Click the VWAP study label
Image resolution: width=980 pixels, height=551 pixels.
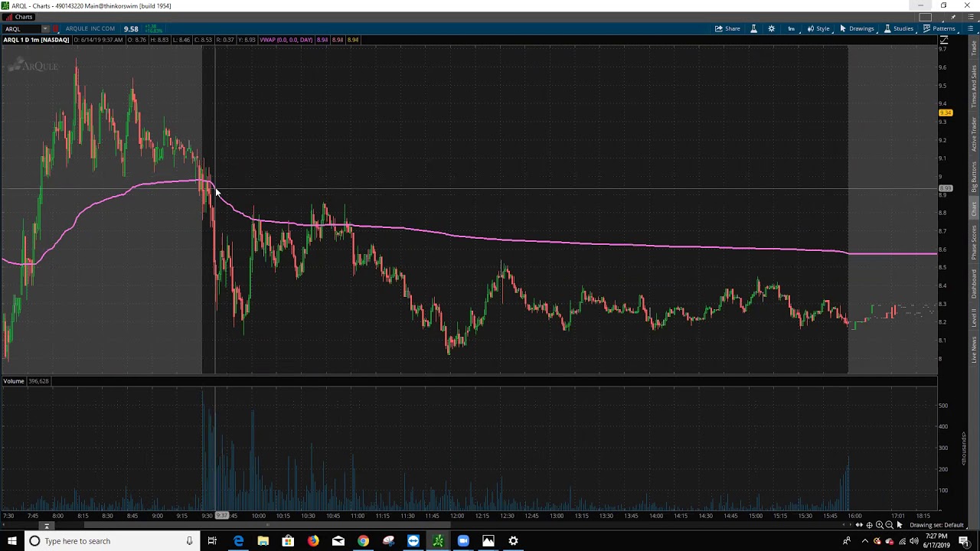[286, 40]
